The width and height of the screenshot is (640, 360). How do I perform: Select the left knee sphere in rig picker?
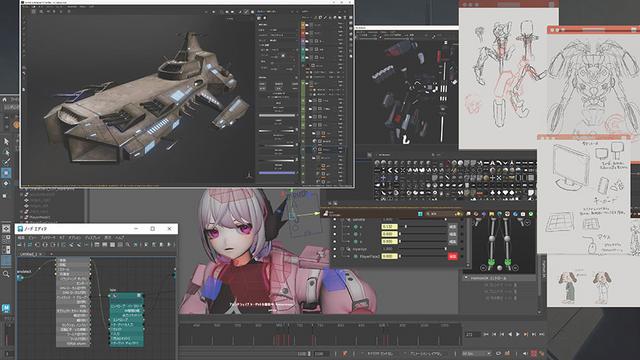pos(492,238)
